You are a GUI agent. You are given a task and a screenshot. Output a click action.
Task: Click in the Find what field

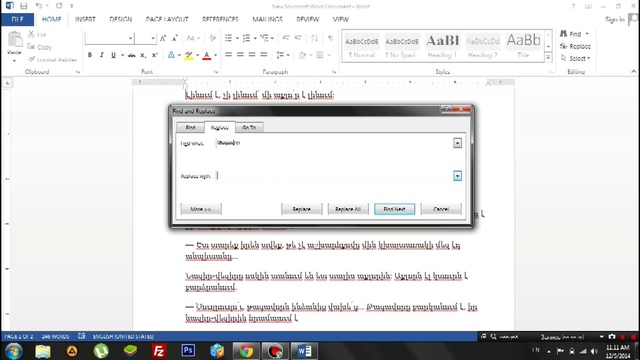pos(334,143)
